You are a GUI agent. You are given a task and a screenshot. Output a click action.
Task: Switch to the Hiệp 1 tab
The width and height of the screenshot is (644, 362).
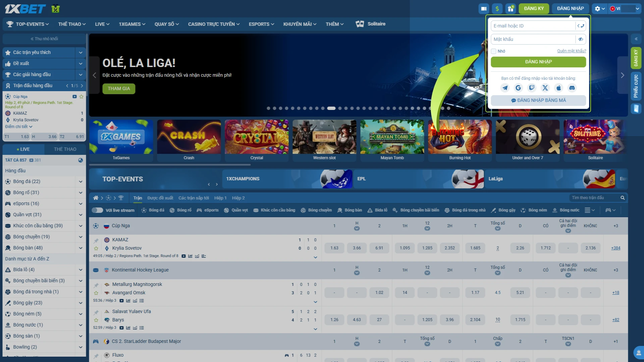pyautogui.click(x=220, y=198)
